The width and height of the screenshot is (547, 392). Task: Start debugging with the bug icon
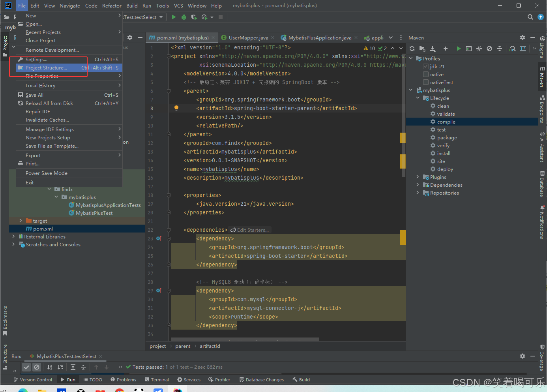(x=184, y=17)
